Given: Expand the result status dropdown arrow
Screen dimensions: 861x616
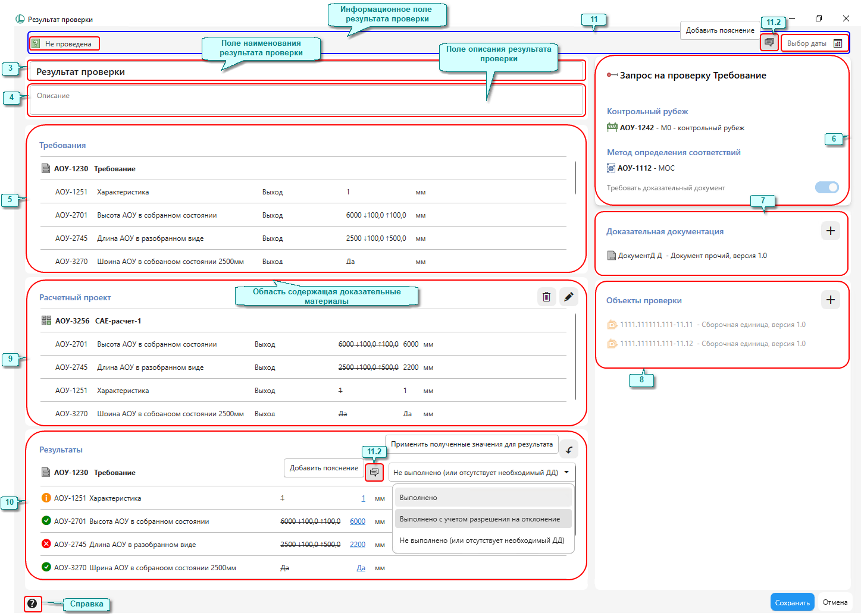Looking at the screenshot, I should point(566,472).
